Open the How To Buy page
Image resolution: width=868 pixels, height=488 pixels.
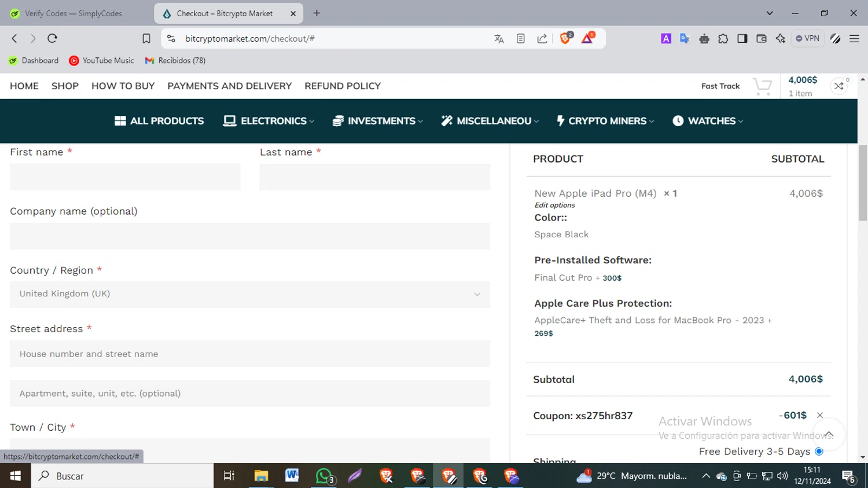point(123,86)
